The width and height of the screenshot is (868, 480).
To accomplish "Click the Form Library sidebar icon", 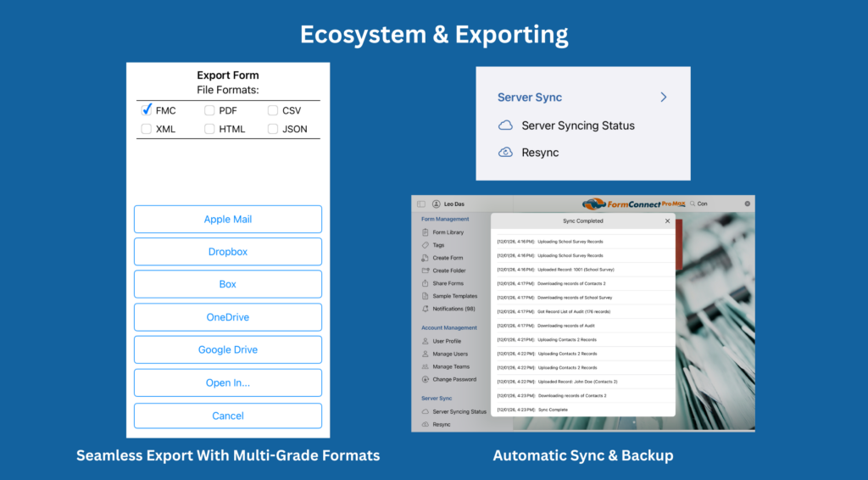I will (x=425, y=232).
